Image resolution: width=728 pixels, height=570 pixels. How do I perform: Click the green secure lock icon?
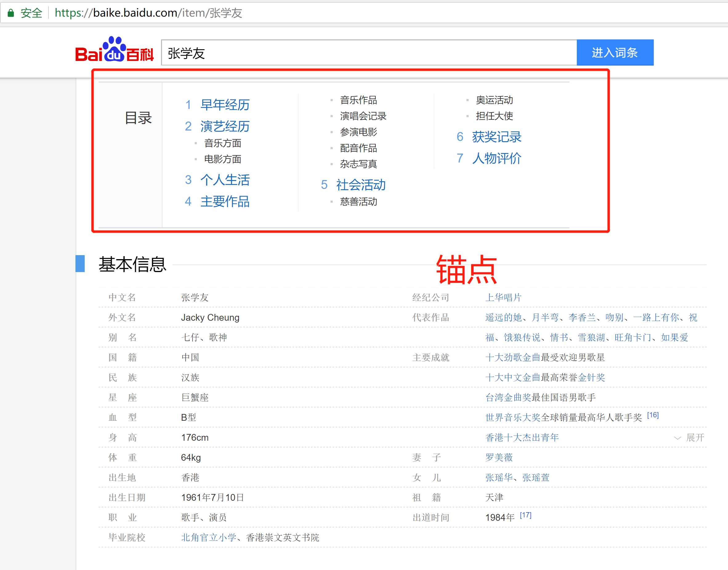11,13
